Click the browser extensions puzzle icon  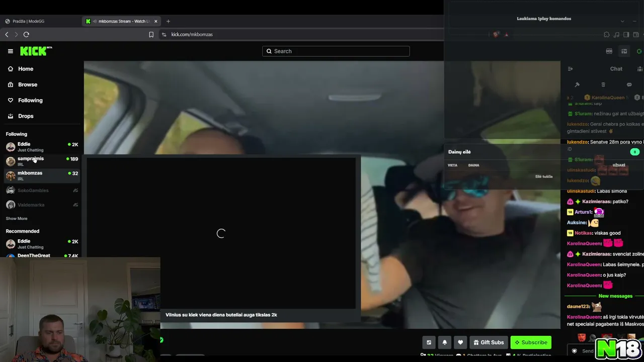pyautogui.click(x=607, y=35)
